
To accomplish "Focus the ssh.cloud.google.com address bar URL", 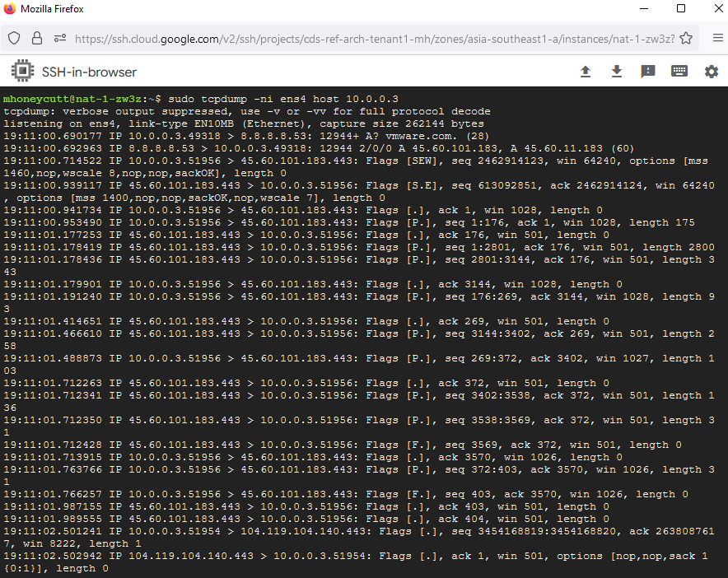I will click(x=374, y=39).
